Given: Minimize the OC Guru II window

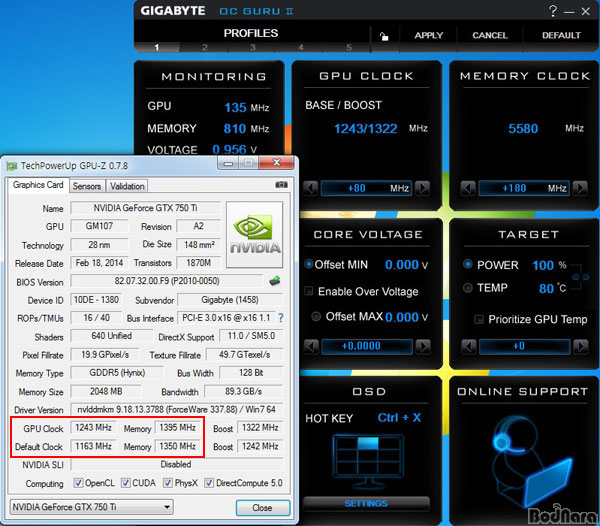Looking at the screenshot, I should pyautogui.click(x=569, y=11).
